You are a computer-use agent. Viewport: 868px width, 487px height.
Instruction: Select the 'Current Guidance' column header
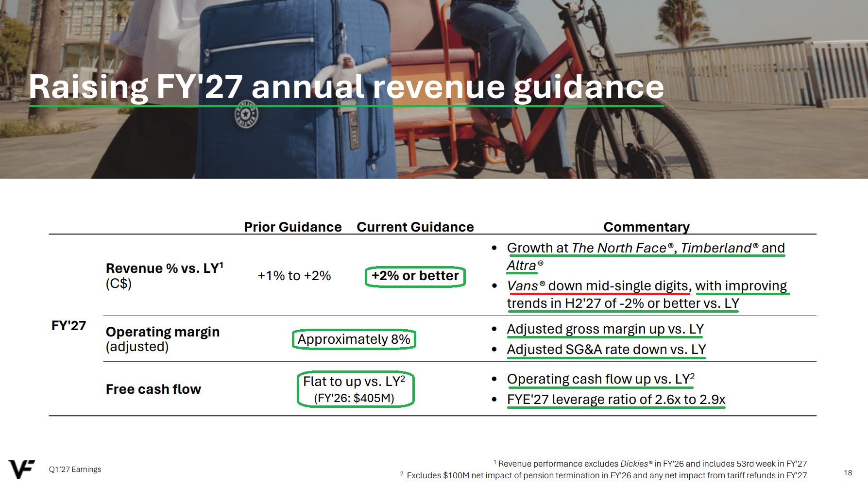(x=415, y=227)
